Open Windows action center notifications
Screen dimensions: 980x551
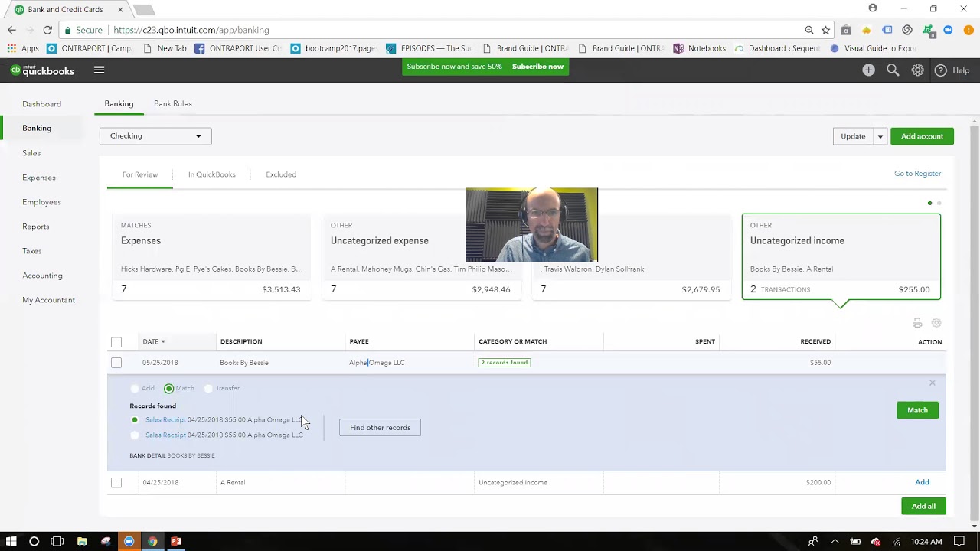959,542
